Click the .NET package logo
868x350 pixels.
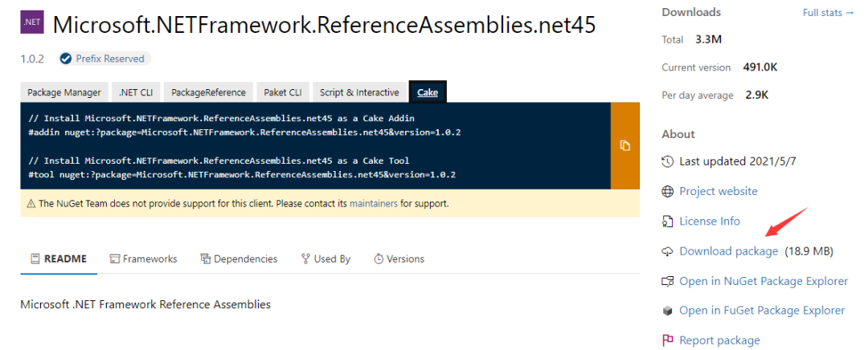click(32, 22)
